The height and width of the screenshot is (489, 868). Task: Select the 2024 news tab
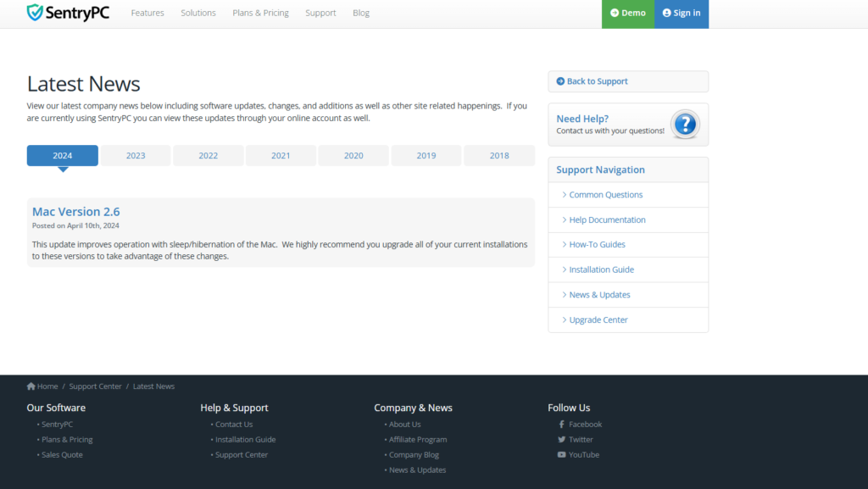(63, 155)
